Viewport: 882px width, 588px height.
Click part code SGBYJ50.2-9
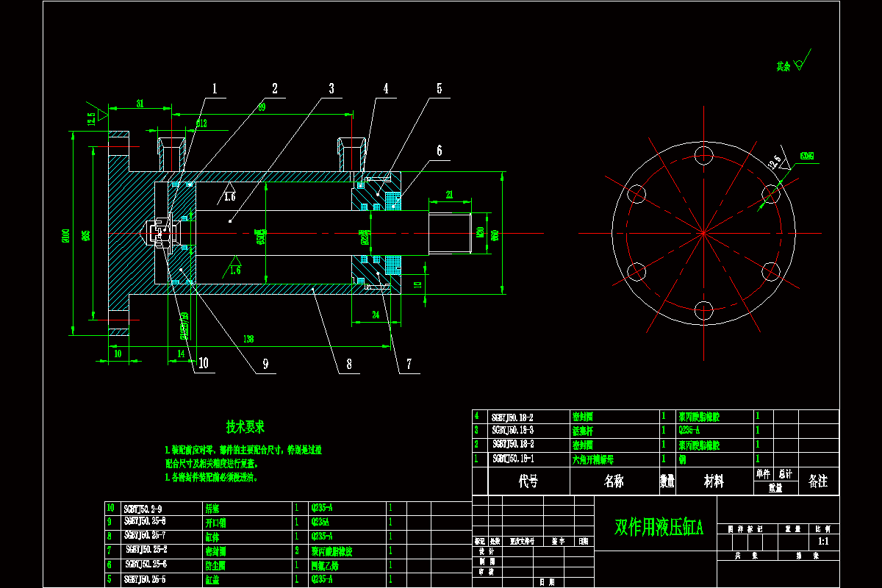145,508
